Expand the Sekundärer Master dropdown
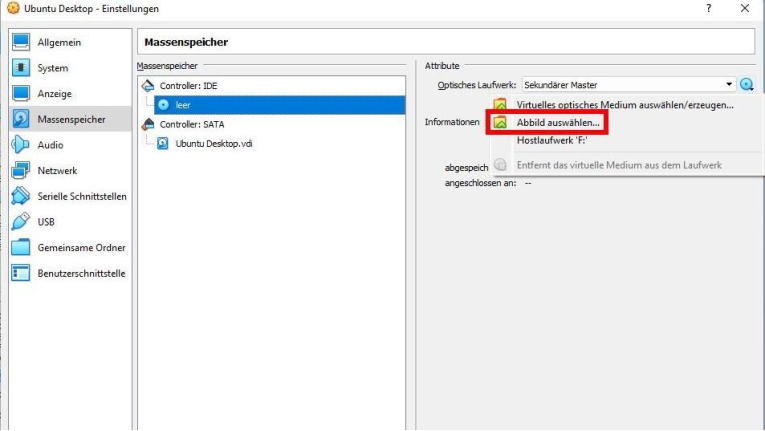The height and width of the screenshot is (431, 765). pyautogui.click(x=628, y=85)
